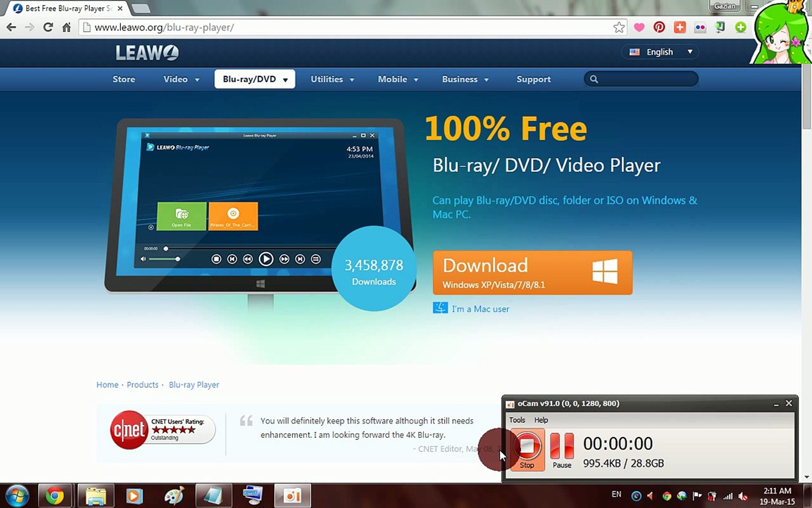Viewport: 812px width, 508px height.
Task: Expand the Video menu
Action: click(x=181, y=79)
